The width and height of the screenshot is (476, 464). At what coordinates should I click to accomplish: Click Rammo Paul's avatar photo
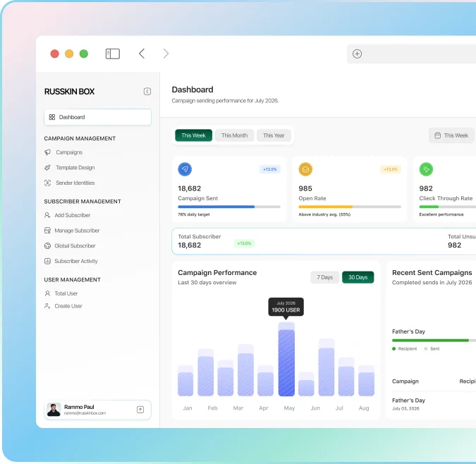54,410
